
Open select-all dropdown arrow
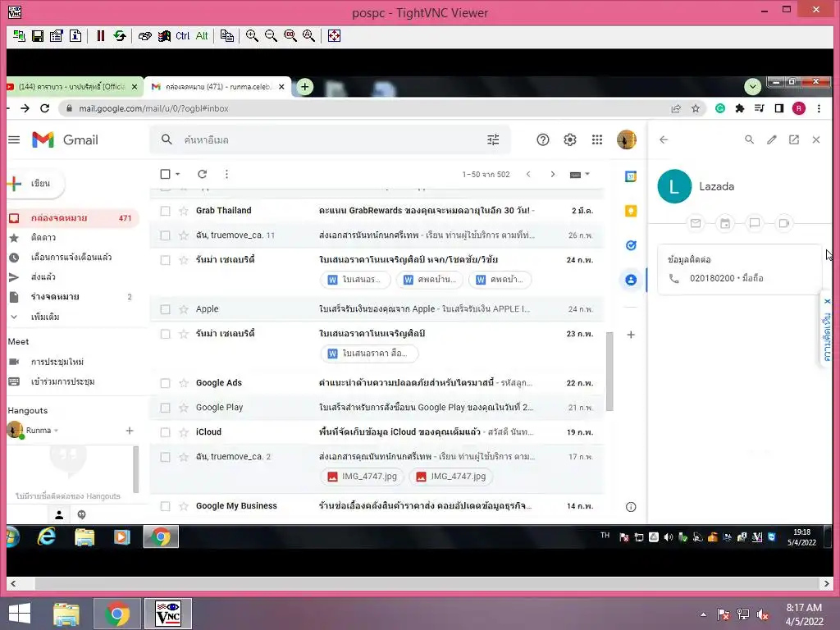(x=178, y=174)
